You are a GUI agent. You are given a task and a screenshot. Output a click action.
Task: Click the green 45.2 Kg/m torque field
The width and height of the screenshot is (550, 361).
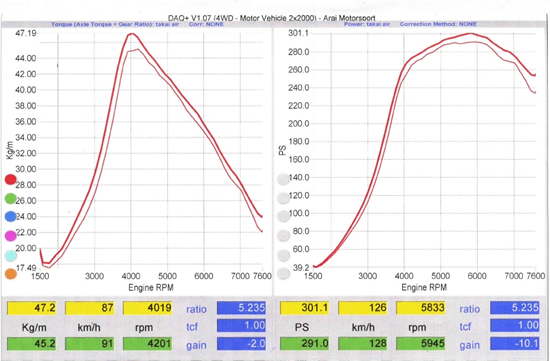[32, 343]
